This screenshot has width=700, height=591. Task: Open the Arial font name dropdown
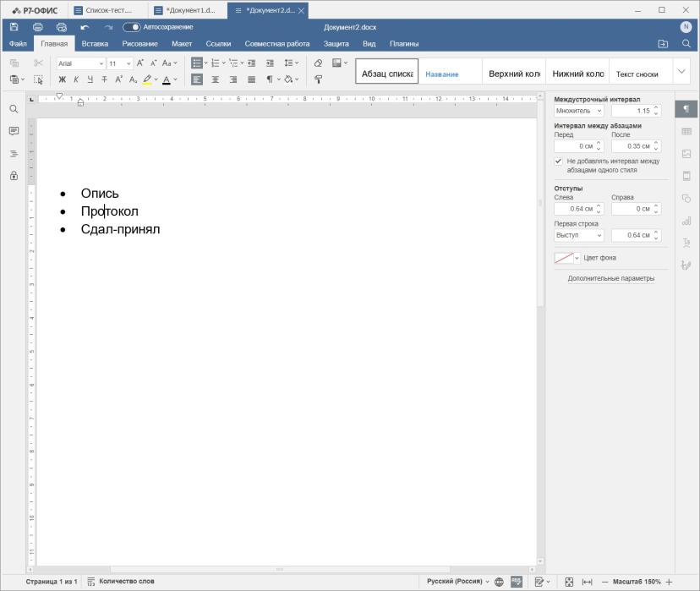click(x=81, y=63)
